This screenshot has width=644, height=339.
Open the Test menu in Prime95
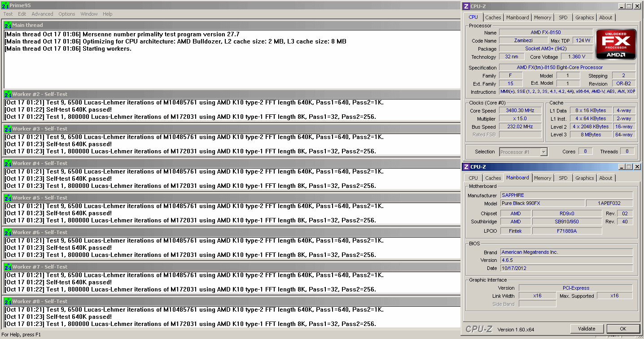pyautogui.click(x=8, y=14)
